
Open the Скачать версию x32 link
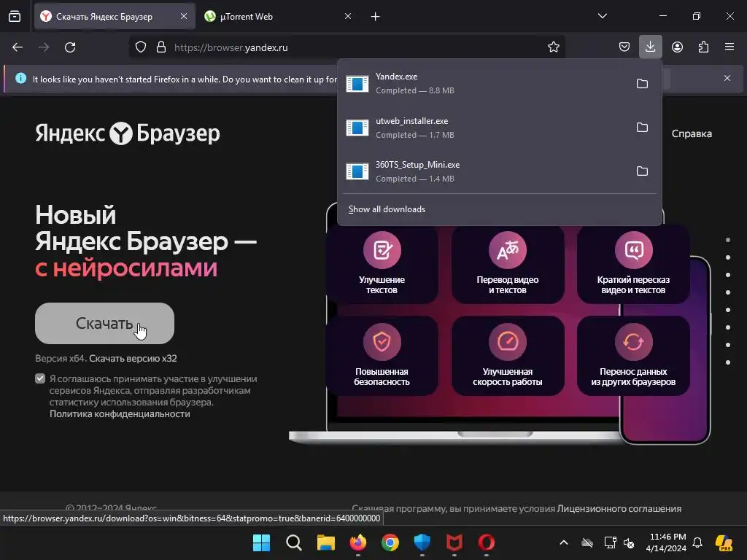click(133, 358)
